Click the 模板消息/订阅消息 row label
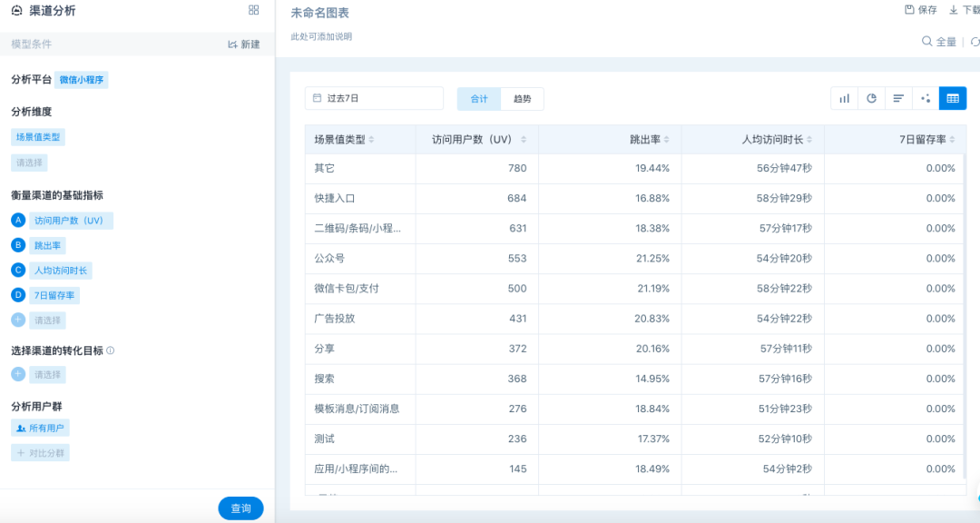This screenshot has height=523, width=980. pyautogui.click(x=357, y=409)
